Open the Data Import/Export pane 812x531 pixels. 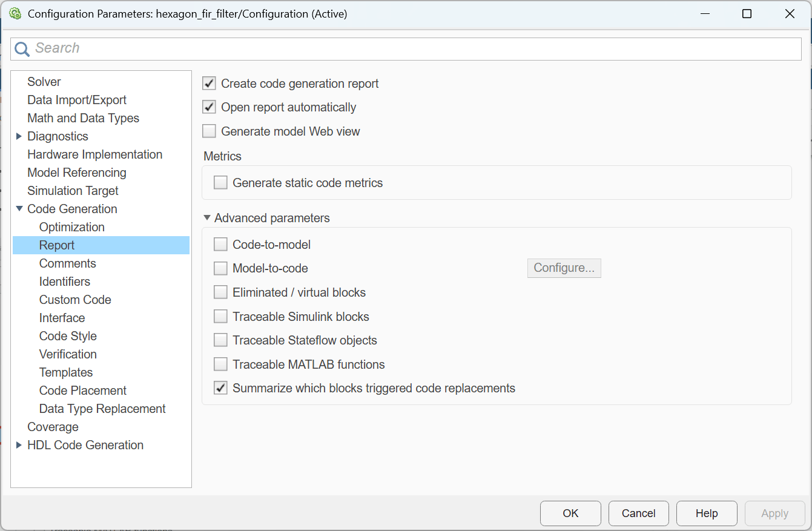click(77, 100)
